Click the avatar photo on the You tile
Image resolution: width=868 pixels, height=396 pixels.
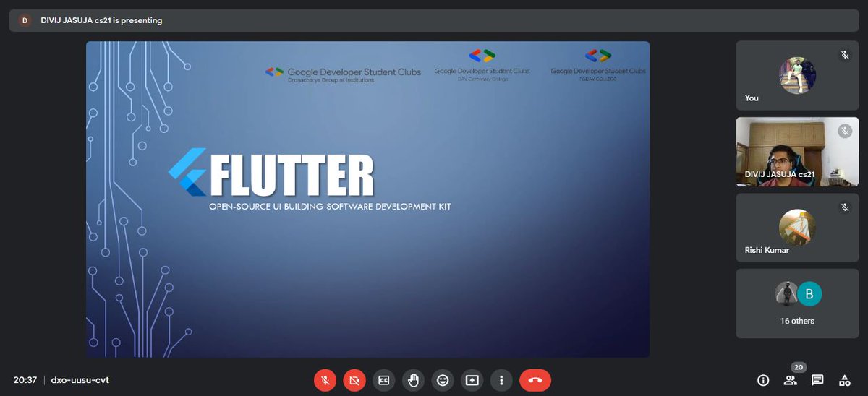pyautogui.click(x=797, y=75)
